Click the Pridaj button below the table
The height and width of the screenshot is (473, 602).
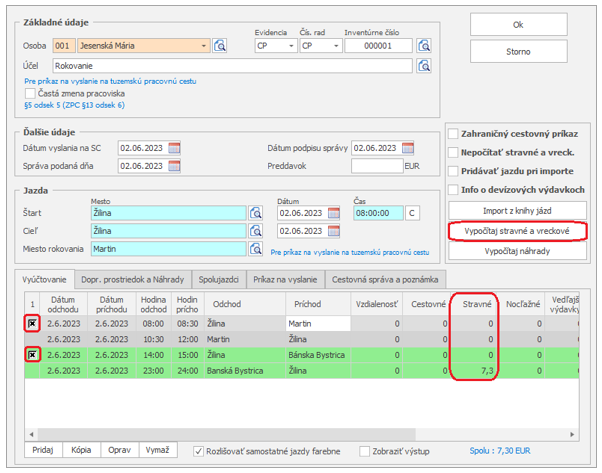pyautogui.click(x=41, y=451)
